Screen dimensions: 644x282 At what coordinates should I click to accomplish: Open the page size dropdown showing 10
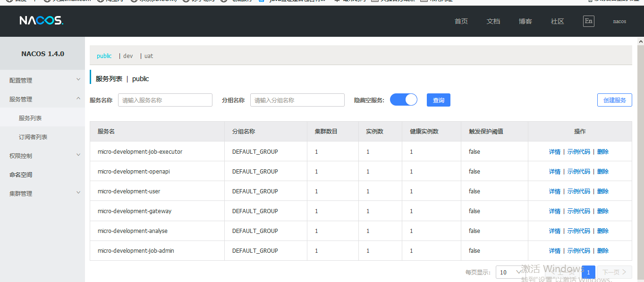[x=510, y=272]
